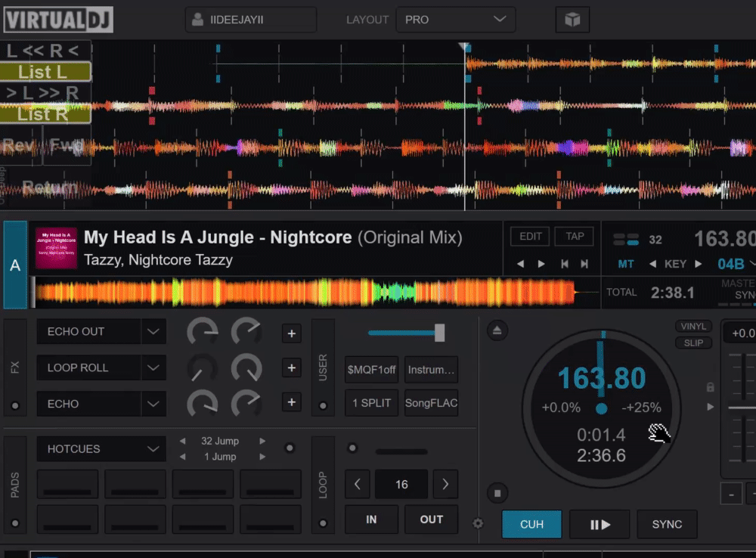This screenshot has width=756, height=558.
Task: Increase the 1 Jump value
Action: tap(262, 457)
